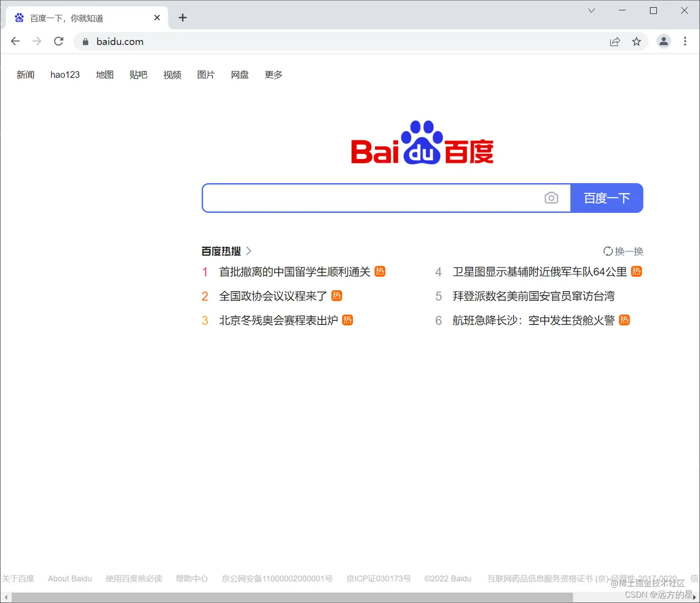Click the camera icon for image search
The image size is (700, 603).
point(551,198)
